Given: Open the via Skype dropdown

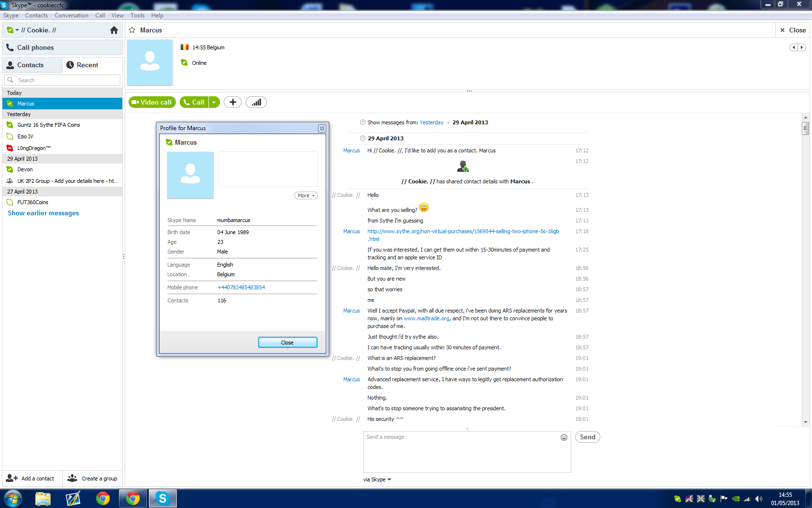Looking at the screenshot, I should coord(377,479).
